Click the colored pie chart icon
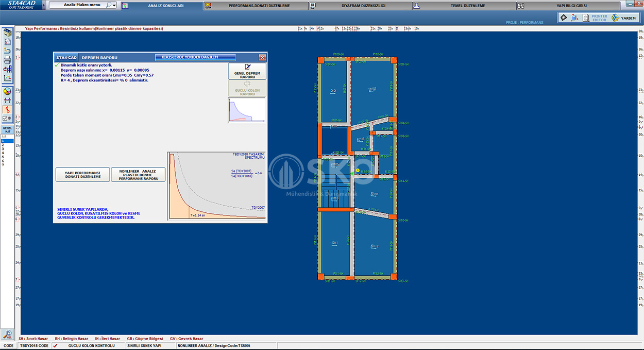The image size is (644, 350). [x=7, y=91]
